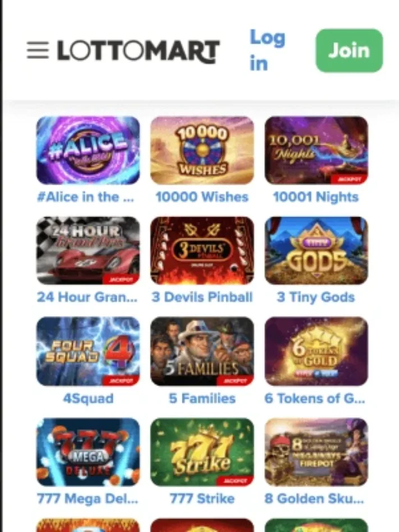The image size is (399, 532).
Task: Select the 777 Mega Deluxe game image
Action: pos(88,452)
